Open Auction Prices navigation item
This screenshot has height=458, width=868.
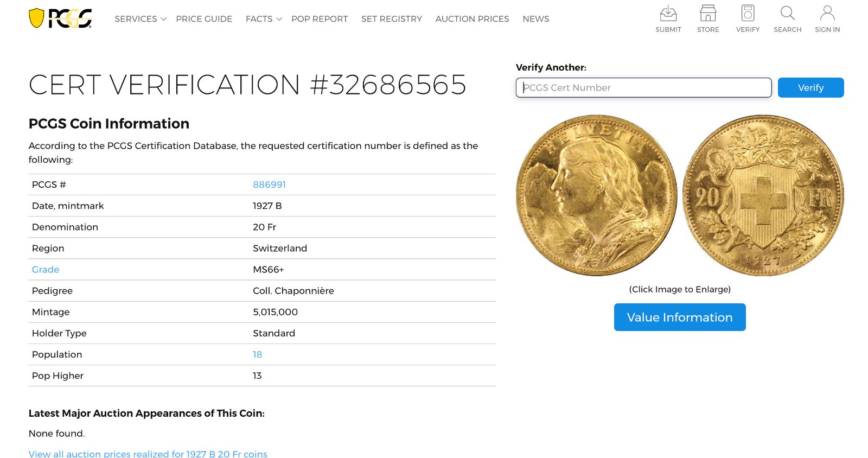click(x=472, y=19)
